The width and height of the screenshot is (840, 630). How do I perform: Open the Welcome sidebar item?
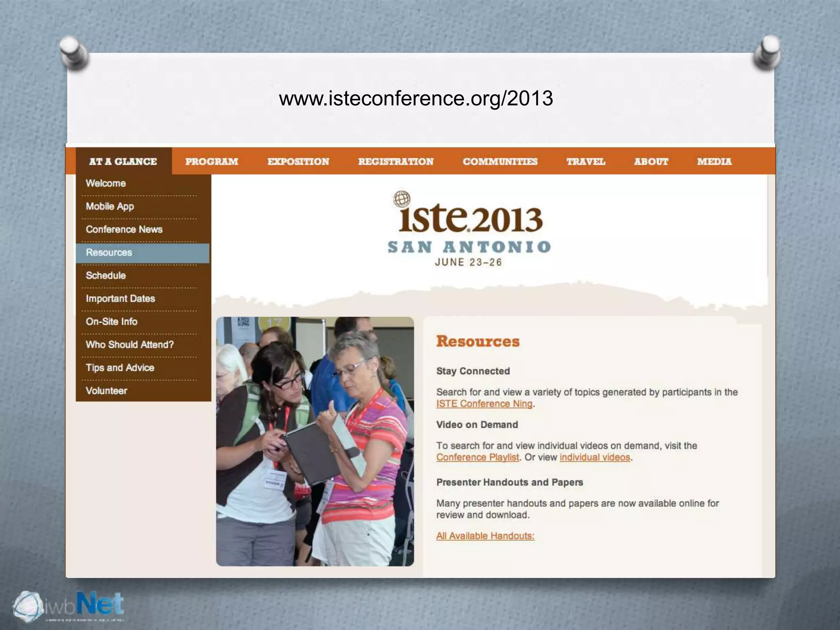tap(106, 183)
